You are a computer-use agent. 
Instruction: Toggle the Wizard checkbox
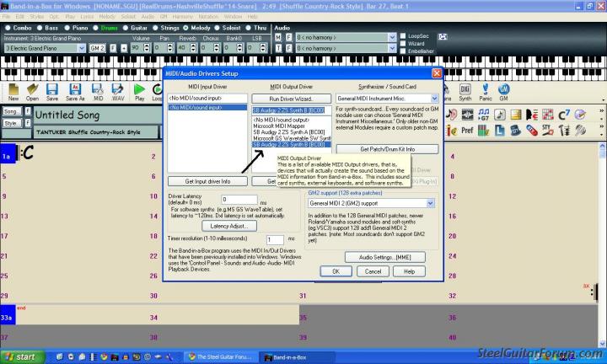point(403,43)
